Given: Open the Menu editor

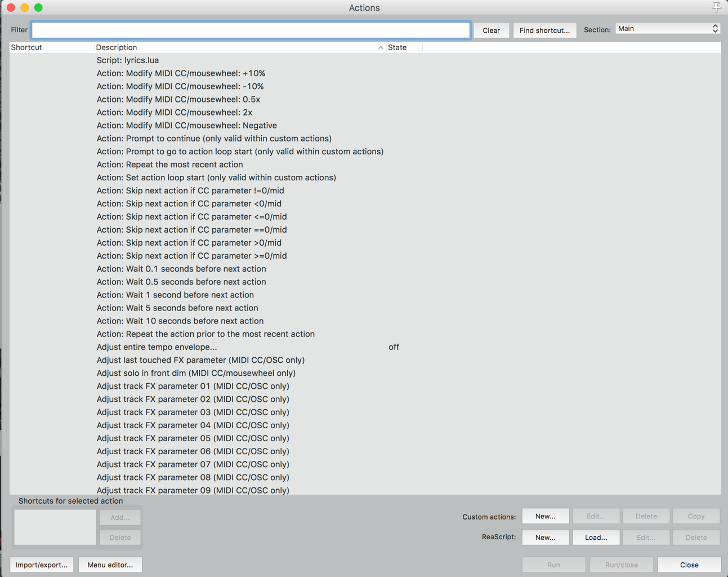Looking at the screenshot, I should click(110, 565).
